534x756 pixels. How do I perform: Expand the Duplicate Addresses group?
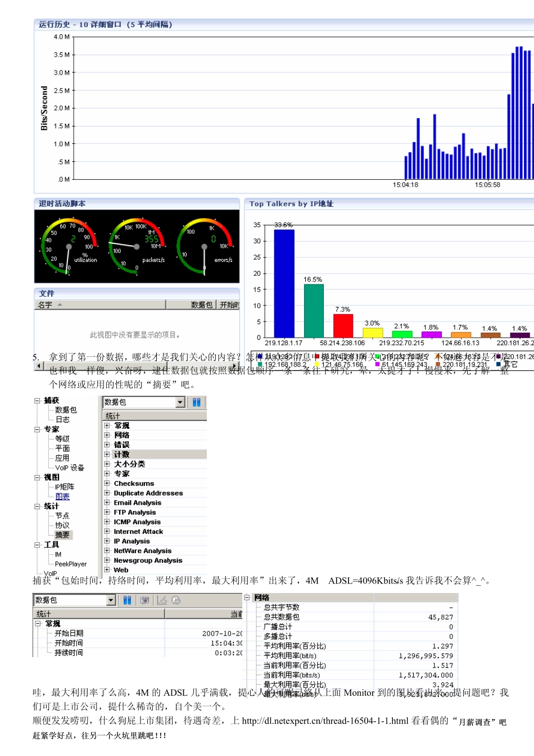coord(107,493)
